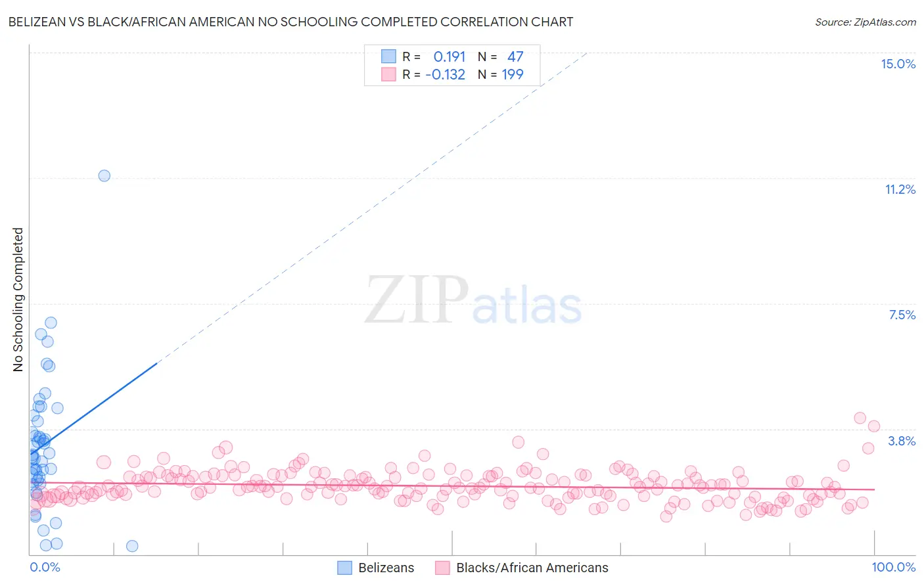Click the 3.8% y-axis label
This screenshot has width=924, height=586.
pos(902,441)
